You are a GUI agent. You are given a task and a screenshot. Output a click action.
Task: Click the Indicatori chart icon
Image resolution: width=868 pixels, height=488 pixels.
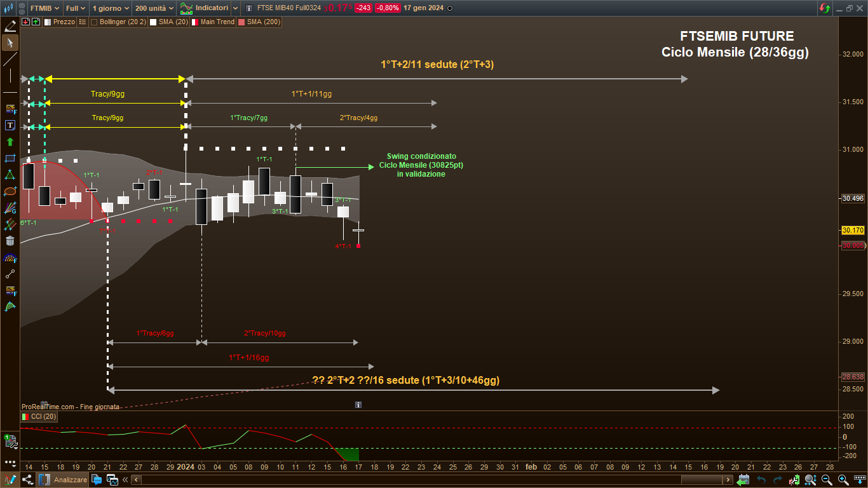click(x=186, y=8)
